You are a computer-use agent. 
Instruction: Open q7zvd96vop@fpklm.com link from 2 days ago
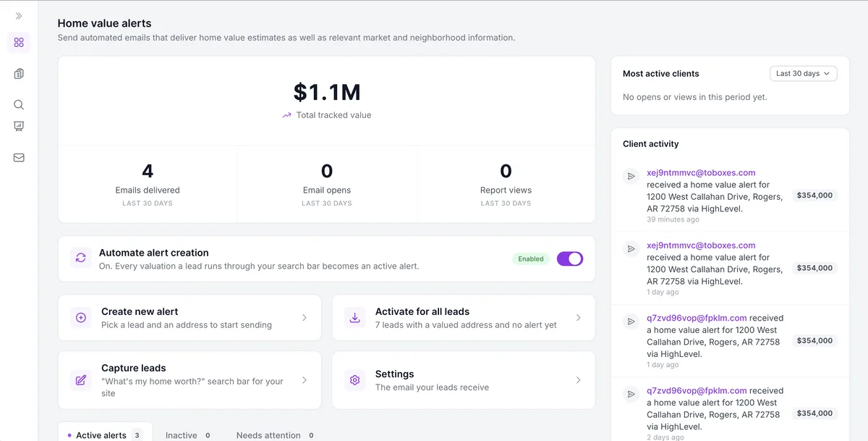tap(697, 390)
